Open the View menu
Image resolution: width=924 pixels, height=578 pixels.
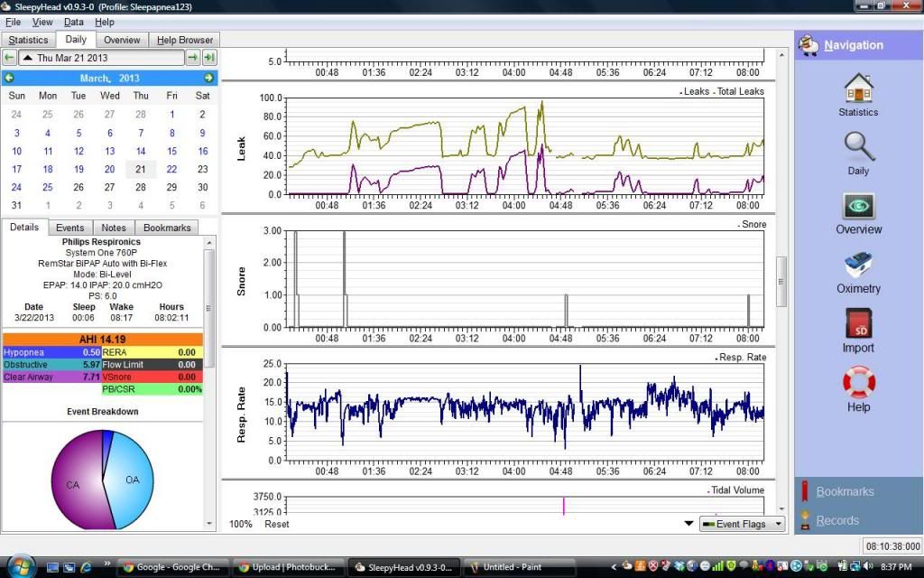pos(42,23)
